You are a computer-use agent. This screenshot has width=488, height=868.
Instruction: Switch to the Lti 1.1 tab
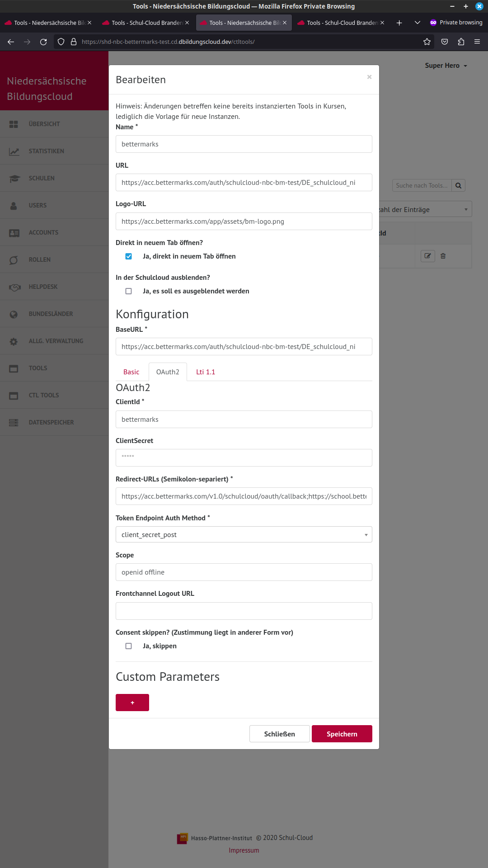click(x=205, y=372)
